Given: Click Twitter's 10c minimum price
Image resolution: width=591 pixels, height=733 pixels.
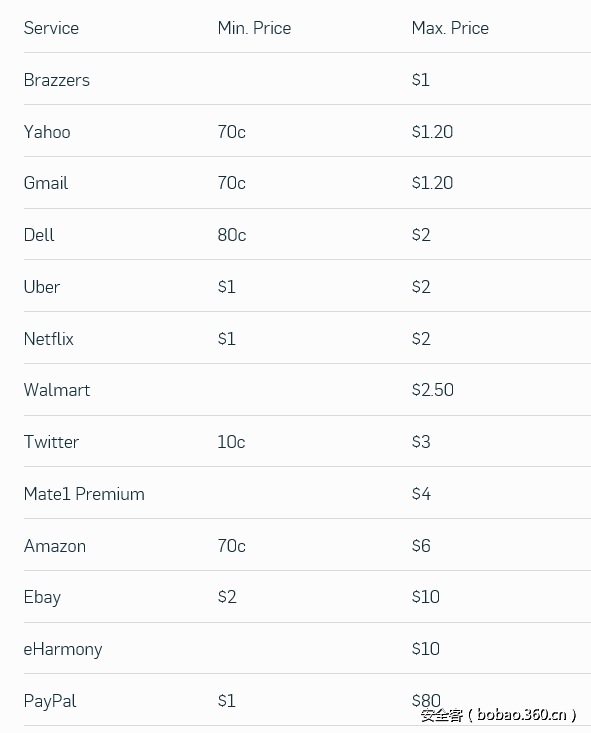Looking at the screenshot, I should [231, 442].
